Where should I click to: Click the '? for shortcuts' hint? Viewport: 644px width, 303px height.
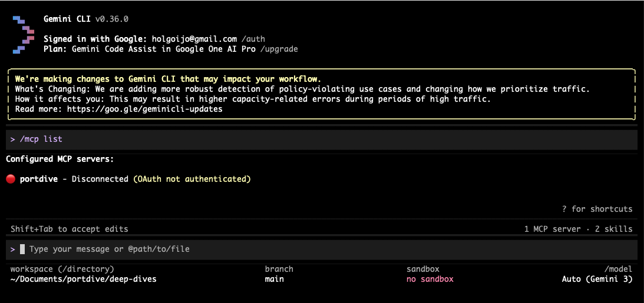(597, 209)
